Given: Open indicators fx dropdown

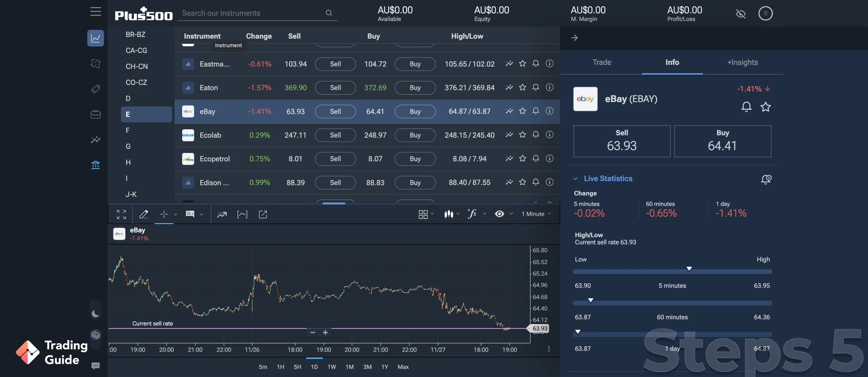Looking at the screenshot, I should [x=477, y=214].
